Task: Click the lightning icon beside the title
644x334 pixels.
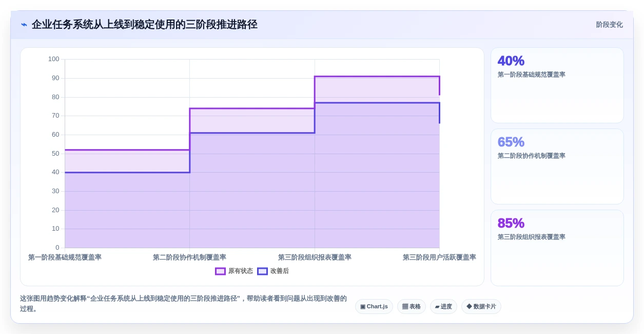Action: pos(24,25)
